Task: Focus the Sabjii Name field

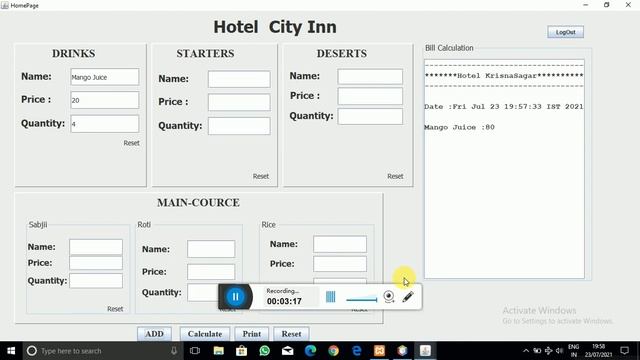Action: point(96,247)
